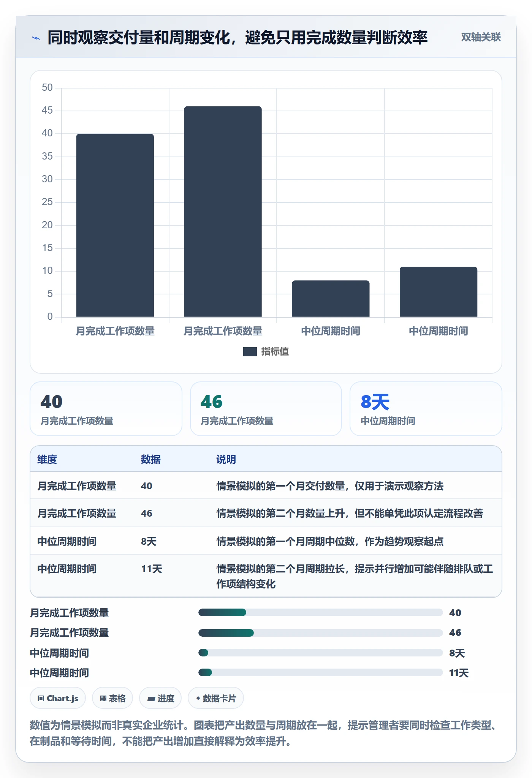Viewport: 532px width, 778px height.
Task: Open the stat card showing large number 40
Action: tap(106, 409)
